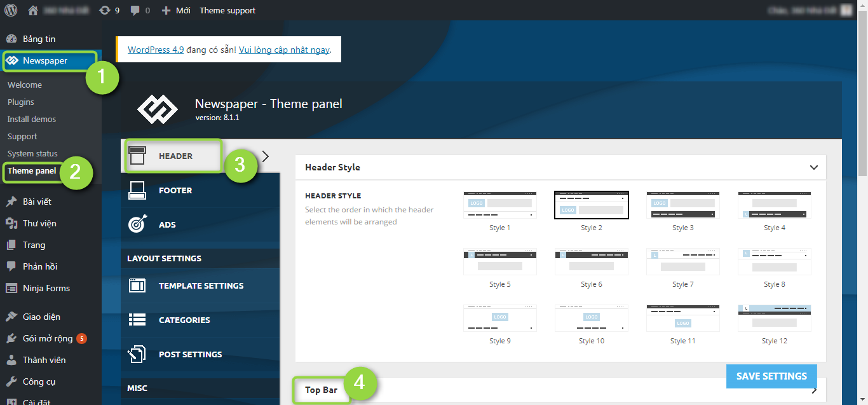
Task: Open the FOOTER settings tab
Action: (200, 190)
